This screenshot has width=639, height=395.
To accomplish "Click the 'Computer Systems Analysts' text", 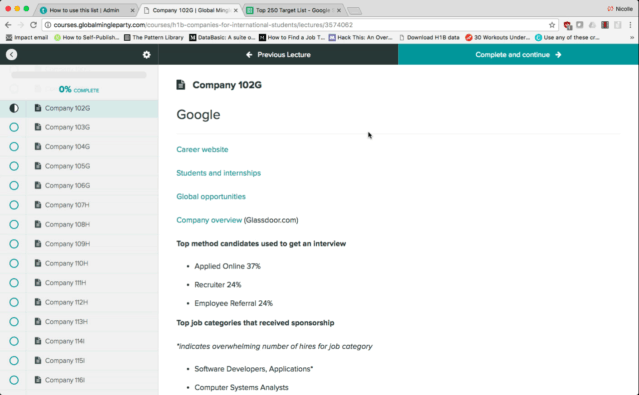I will 241,388.
